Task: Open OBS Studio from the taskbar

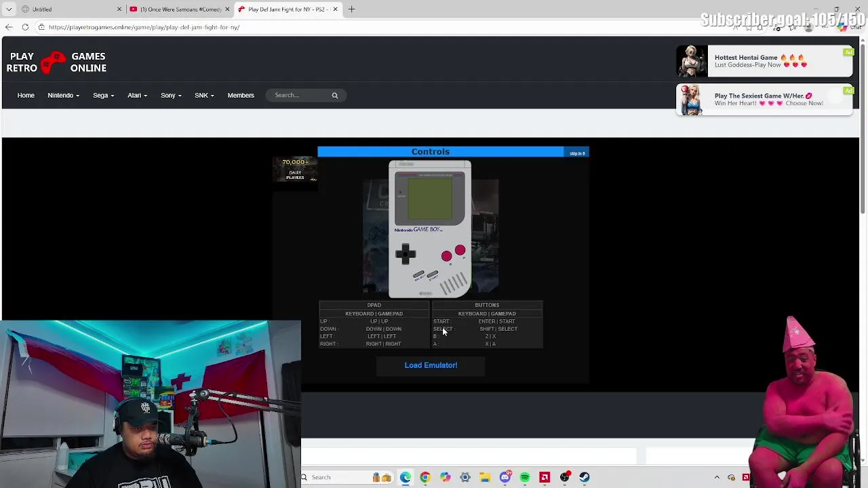Action: [565, 477]
